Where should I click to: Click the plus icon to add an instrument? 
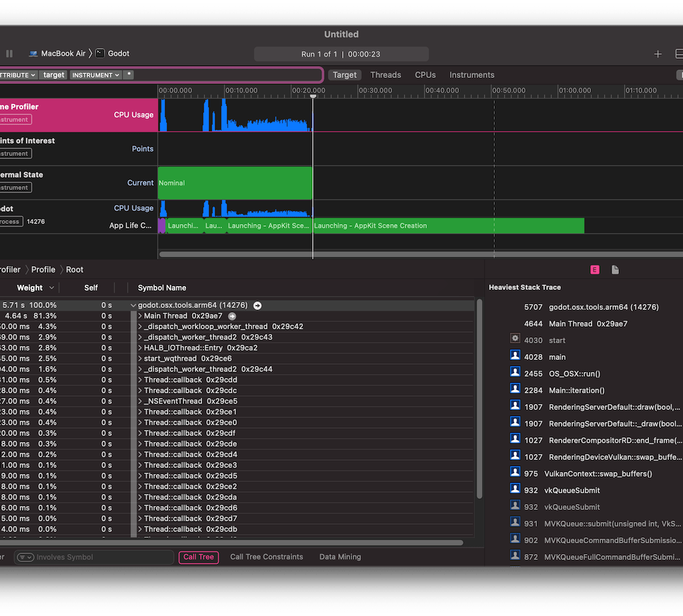tap(658, 54)
